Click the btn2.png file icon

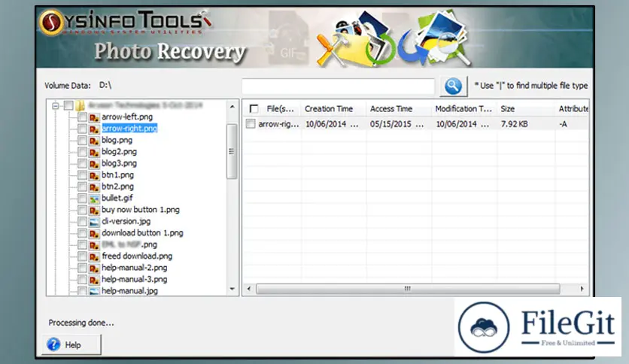[x=94, y=187]
